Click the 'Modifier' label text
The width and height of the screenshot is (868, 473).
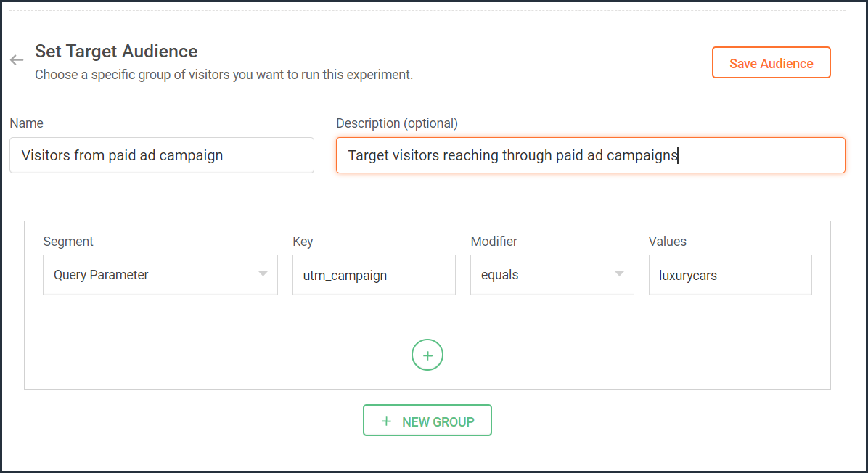click(x=494, y=242)
